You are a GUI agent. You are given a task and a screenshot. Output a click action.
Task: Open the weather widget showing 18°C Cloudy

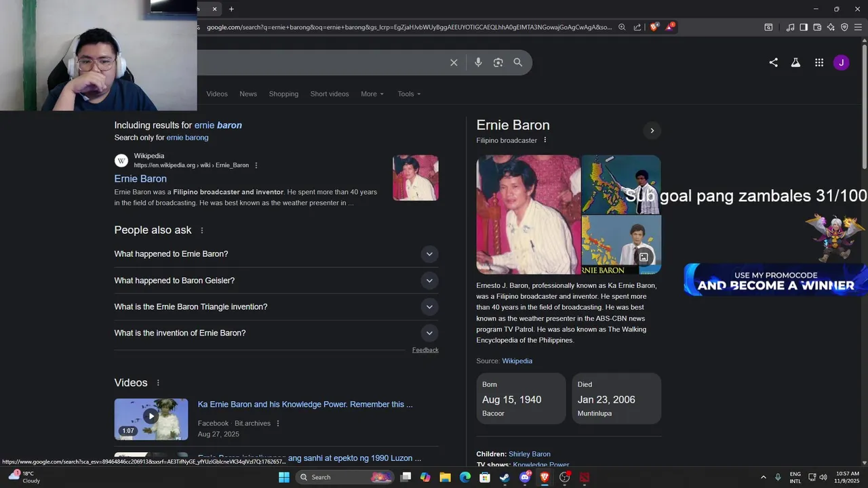coord(24,477)
